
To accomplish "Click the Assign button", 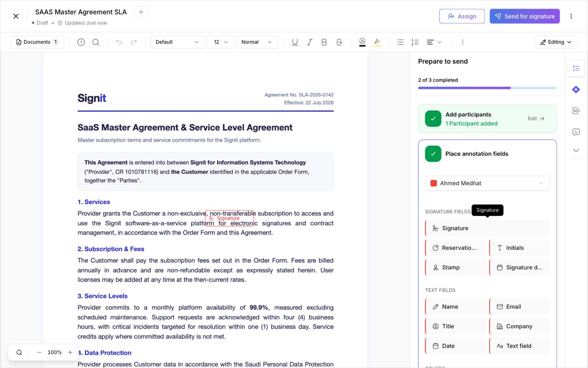I will point(462,16).
